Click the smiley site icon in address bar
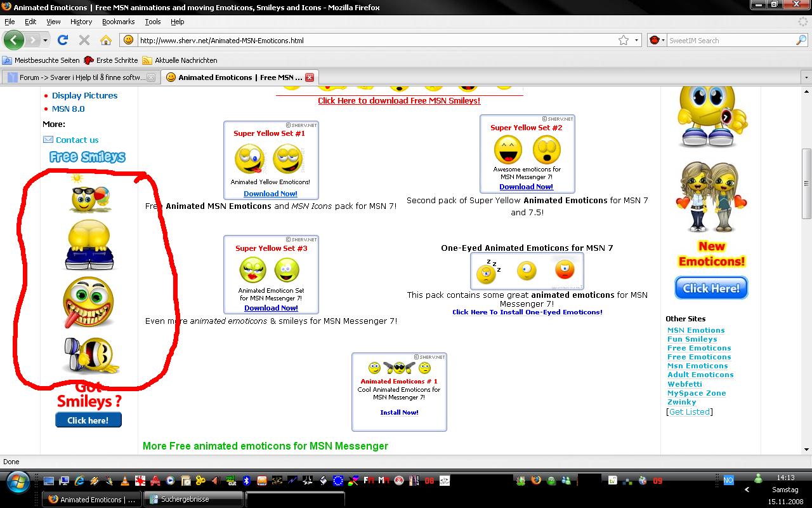 tap(129, 40)
